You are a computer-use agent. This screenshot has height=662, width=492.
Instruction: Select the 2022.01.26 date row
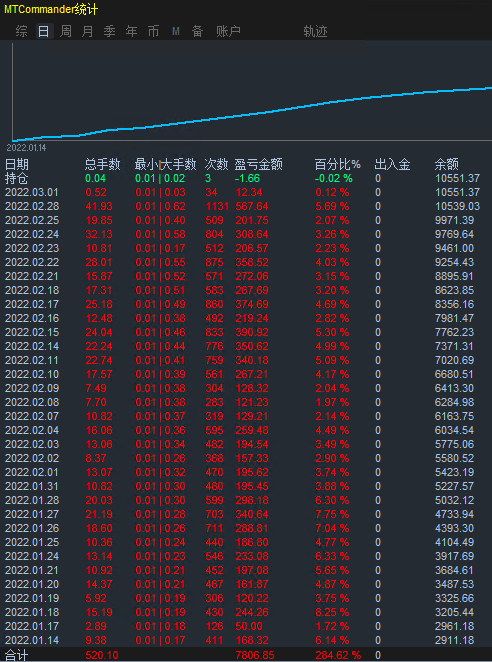pos(32,528)
